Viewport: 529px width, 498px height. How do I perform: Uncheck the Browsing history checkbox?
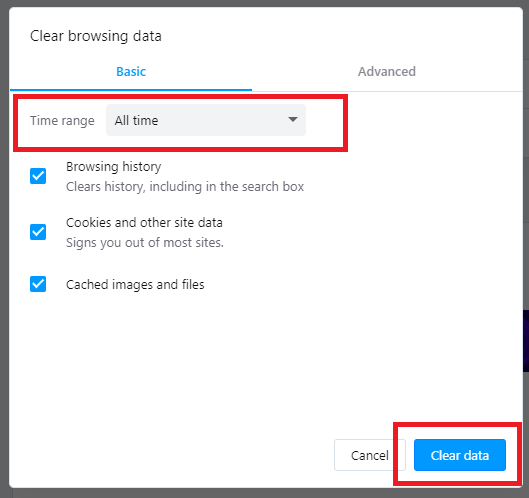[x=38, y=176]
